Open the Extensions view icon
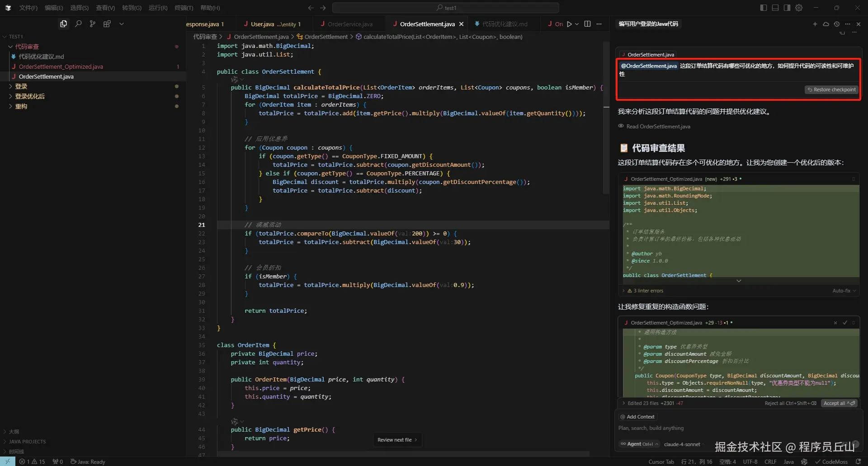This screenshot has width=868, height=466. pos(107,24)
